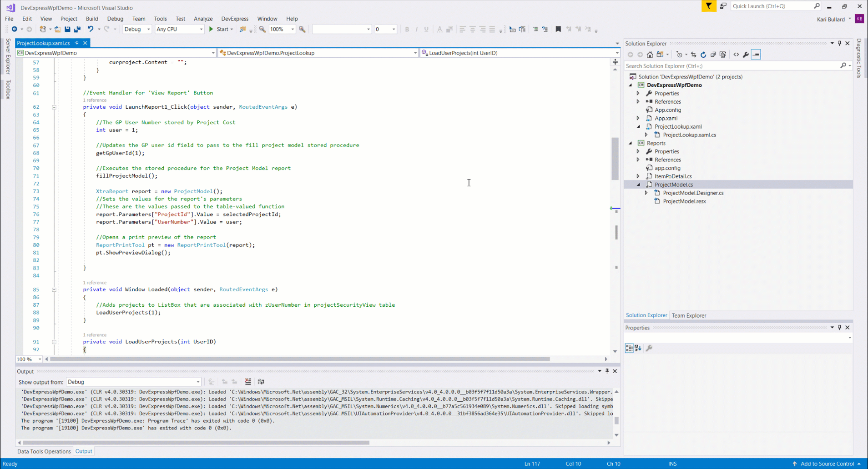Toggle pin on ProjectLookup.xaml.cs tab
This screenshot has height=469, width=868.
click(x=76, y=43)
